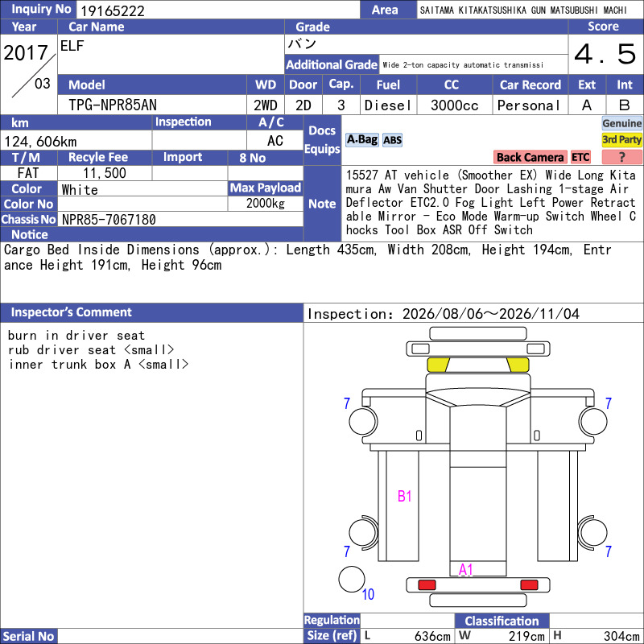Click the ABS equipment badge
The width and height of the screenshot is (644, 644).
[392, 140]
